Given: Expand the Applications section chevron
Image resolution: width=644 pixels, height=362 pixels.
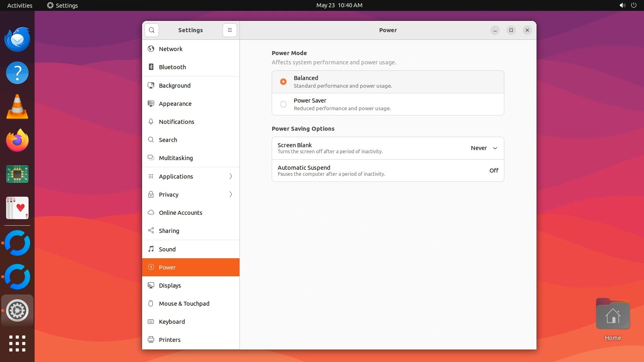Looking at the screenshot, I should (231, 176).
